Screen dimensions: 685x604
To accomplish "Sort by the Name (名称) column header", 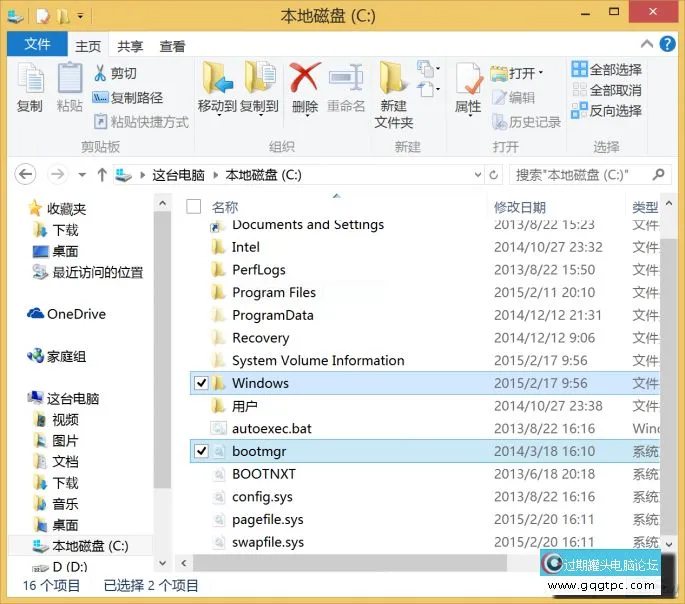I will coord(225,207).
